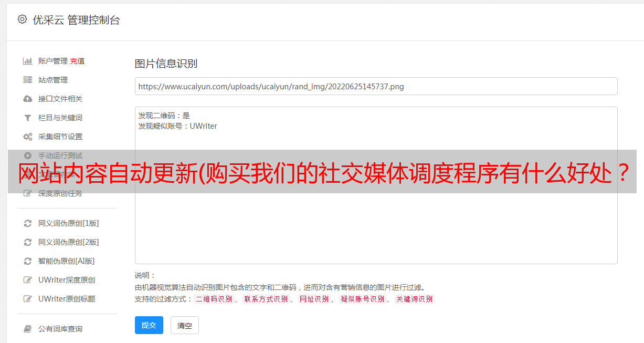This screenshot has width=644, height=343.
Task: Click the edit icon for UWriter深度原创
Action: pyautogui.click(x=28, y=280)
